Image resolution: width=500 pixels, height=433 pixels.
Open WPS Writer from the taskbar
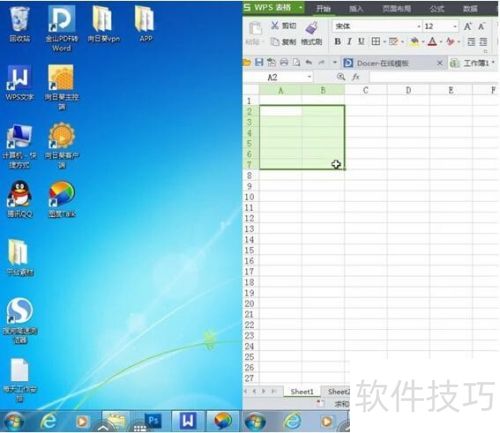click(188, 421)
